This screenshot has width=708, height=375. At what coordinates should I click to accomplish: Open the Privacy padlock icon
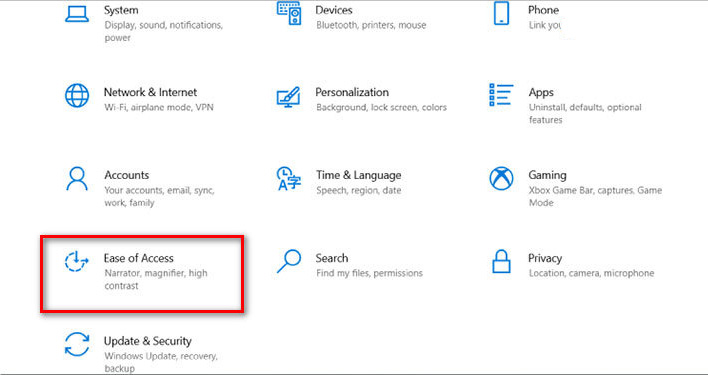point(501,262)
